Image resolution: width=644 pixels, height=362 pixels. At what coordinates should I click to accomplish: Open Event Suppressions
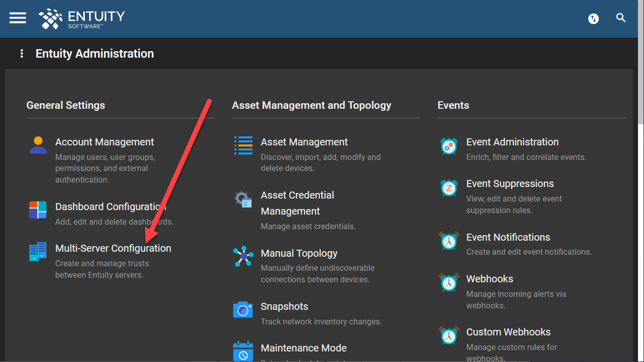510,184
